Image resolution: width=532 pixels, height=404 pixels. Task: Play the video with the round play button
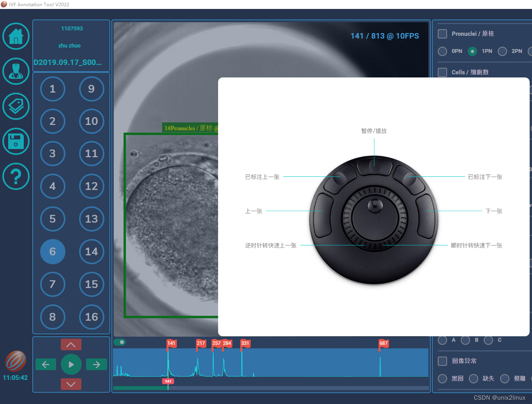point(71,364)
